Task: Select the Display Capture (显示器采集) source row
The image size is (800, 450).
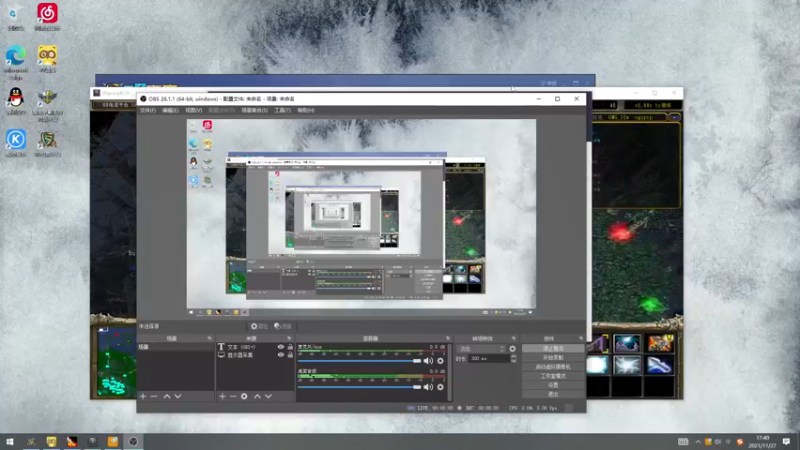Action: point(255,355)
